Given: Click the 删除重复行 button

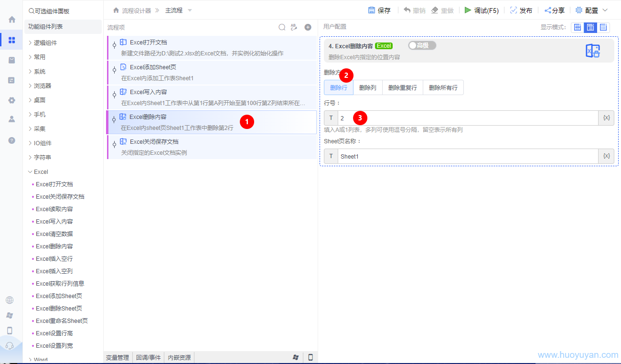Looking at the screenshot, I should tap(402, 87).
